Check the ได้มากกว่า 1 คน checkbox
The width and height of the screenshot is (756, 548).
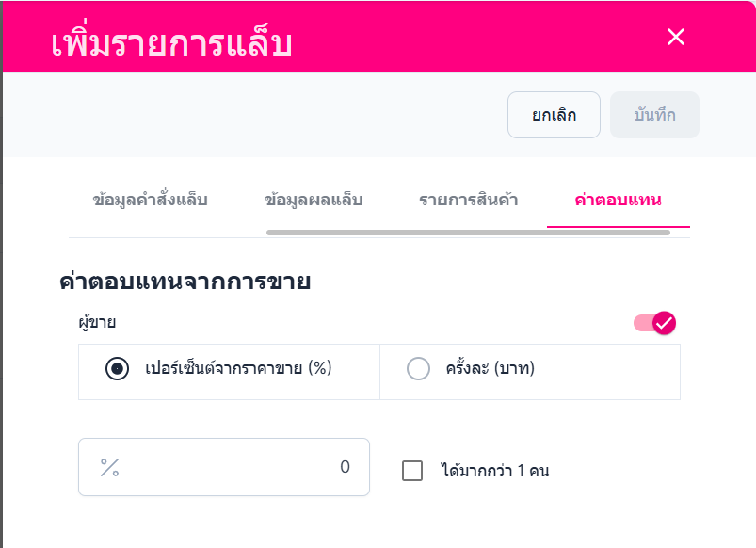412,471
